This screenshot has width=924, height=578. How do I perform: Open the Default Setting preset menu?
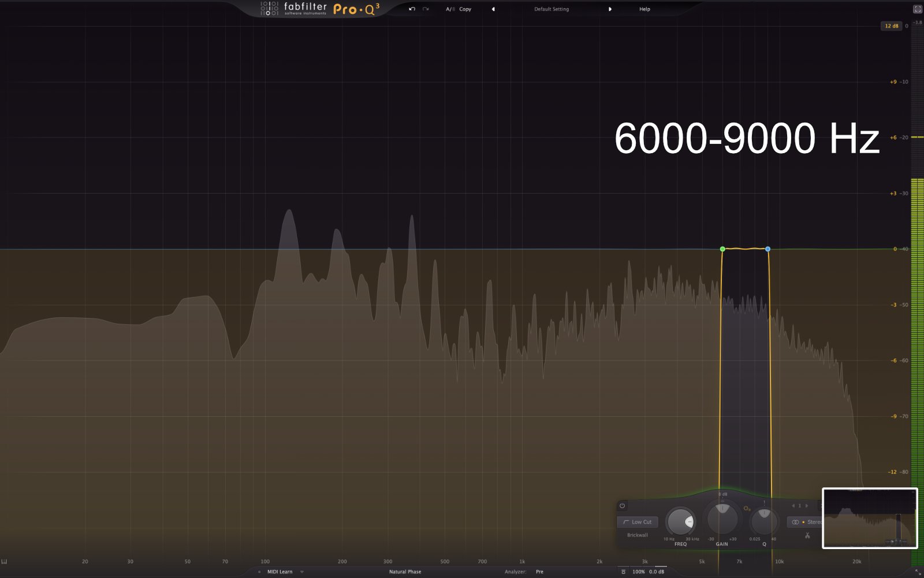tap(552, 9)
